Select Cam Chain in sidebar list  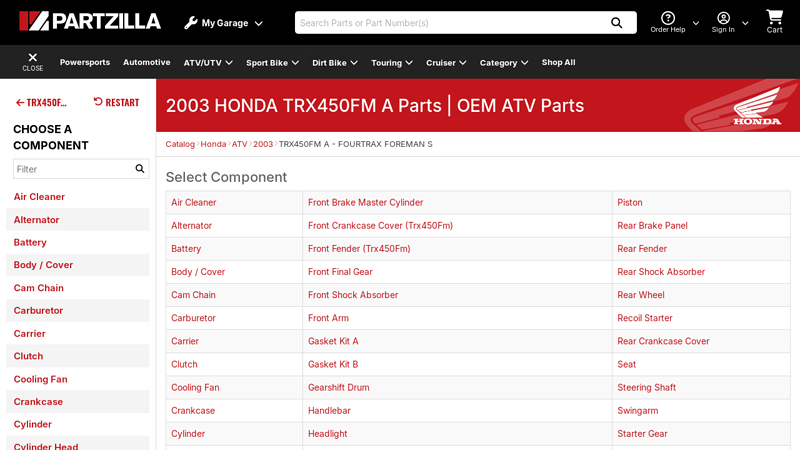(x=39, y=288)
